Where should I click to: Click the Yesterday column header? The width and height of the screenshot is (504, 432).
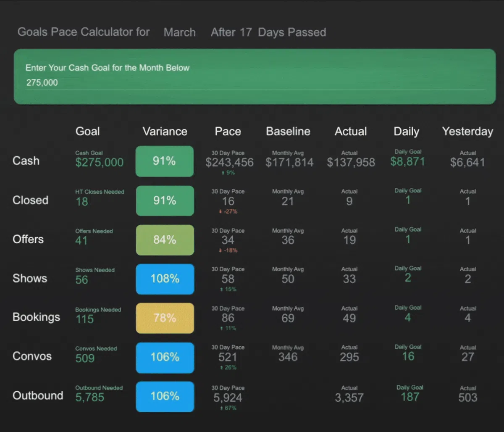coord(467,132)
